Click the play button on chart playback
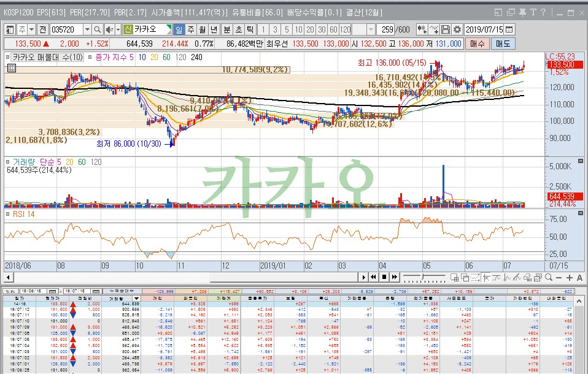The width and height of the screenshot is (588, 374). pyautogui.click(x=363, y=277)
